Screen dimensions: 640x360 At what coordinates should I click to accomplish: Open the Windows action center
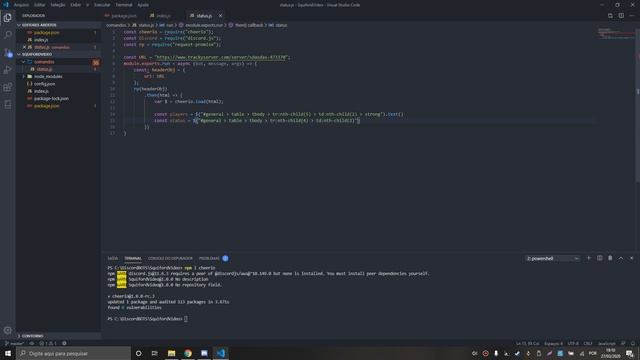(630, 353)
